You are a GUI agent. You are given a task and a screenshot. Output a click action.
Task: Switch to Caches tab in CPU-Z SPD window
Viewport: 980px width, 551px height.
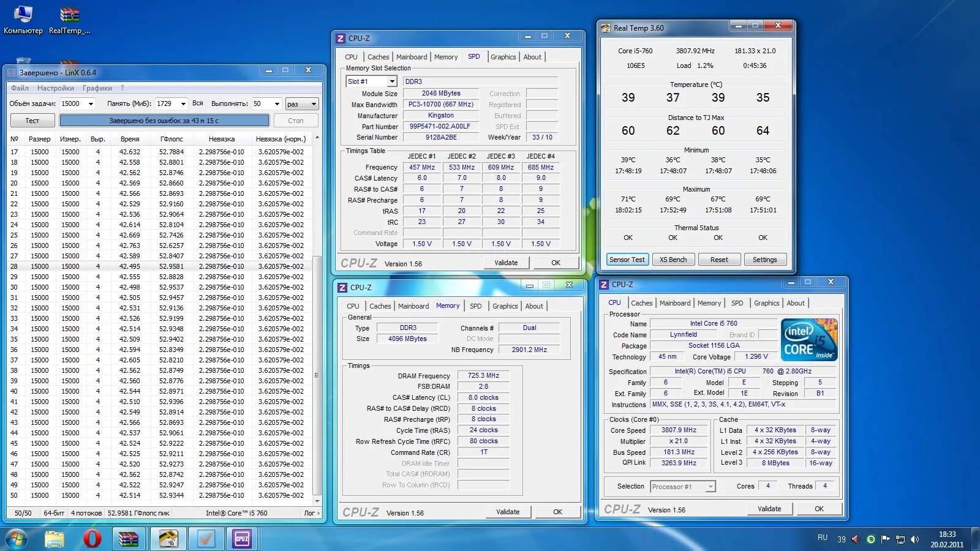(378, 57)
